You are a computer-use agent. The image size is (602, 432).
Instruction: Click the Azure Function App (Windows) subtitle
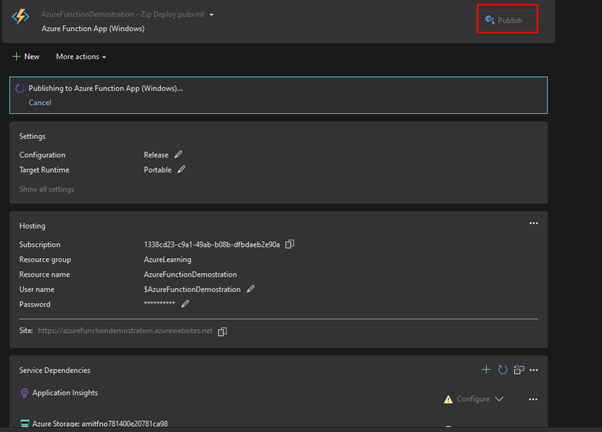coord(93,29)
